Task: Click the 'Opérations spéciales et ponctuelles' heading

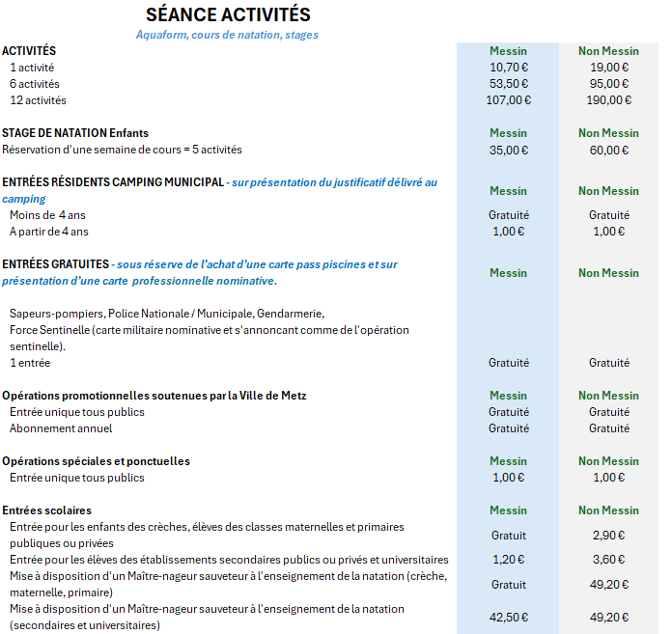Action: (96, 461)
